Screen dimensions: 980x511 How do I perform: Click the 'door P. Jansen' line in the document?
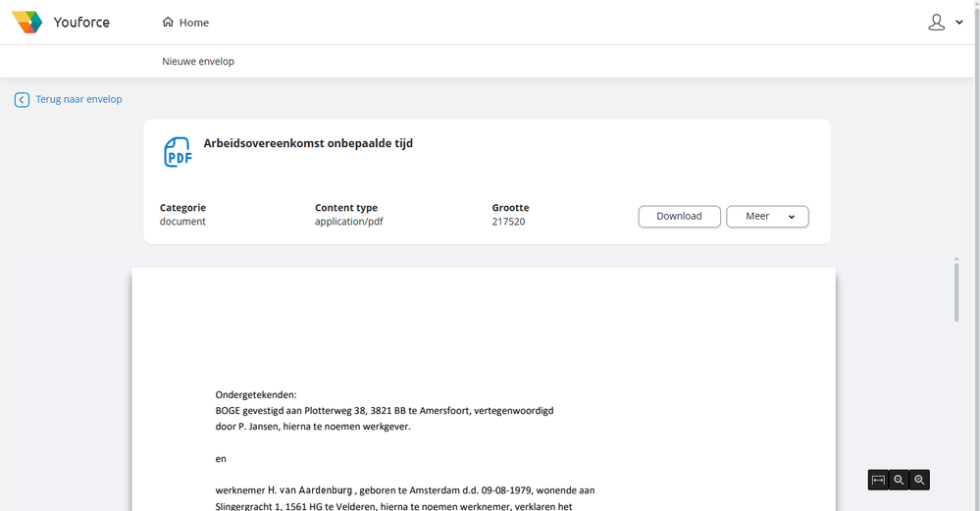313,427
